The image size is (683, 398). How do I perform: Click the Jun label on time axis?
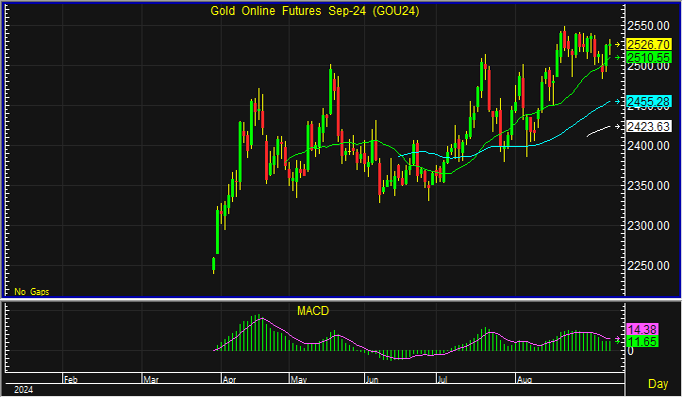[x=372, y=380]
